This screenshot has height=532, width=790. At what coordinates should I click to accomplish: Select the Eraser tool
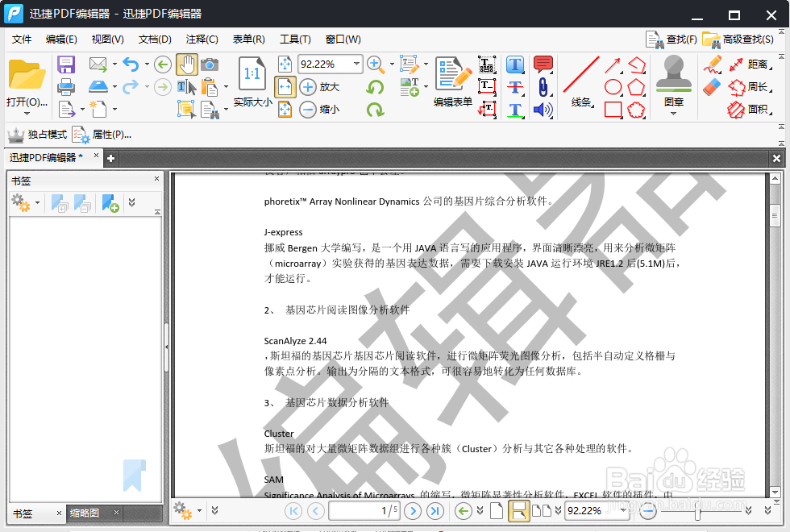coord(713,87)
